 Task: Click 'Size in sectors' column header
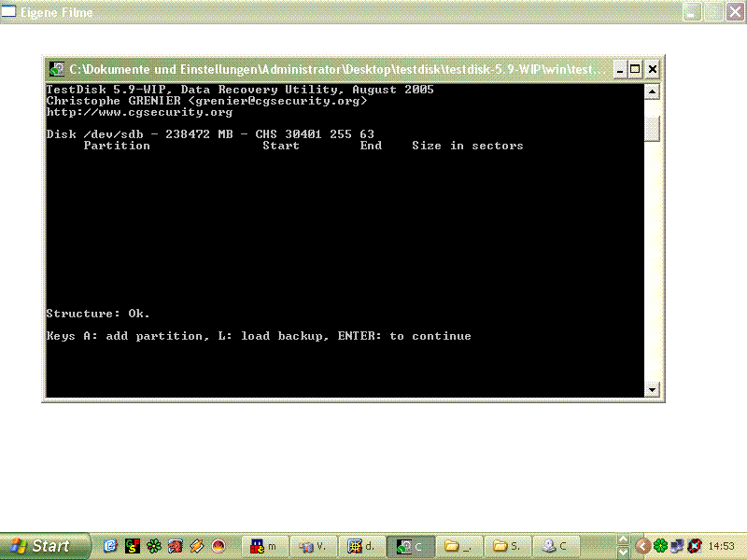pos(468,146)
